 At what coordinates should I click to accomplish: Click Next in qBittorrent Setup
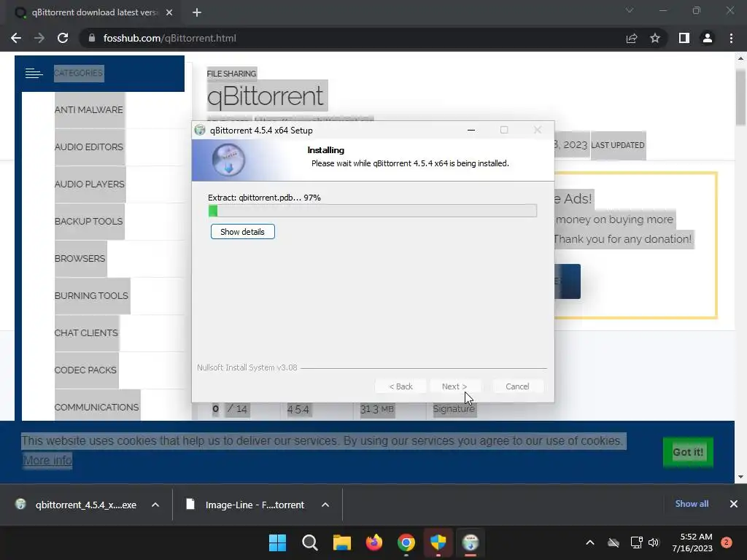click(454, 386)
